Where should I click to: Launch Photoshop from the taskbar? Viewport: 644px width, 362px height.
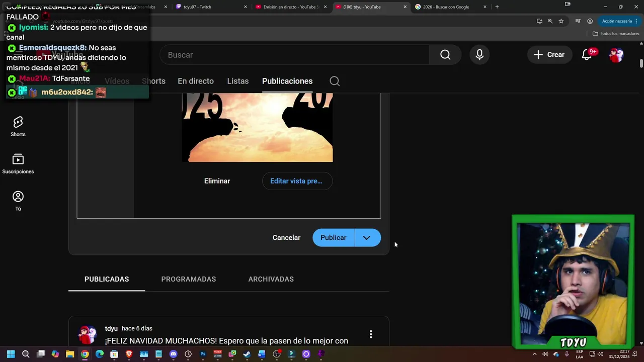(x=203, y=354)
